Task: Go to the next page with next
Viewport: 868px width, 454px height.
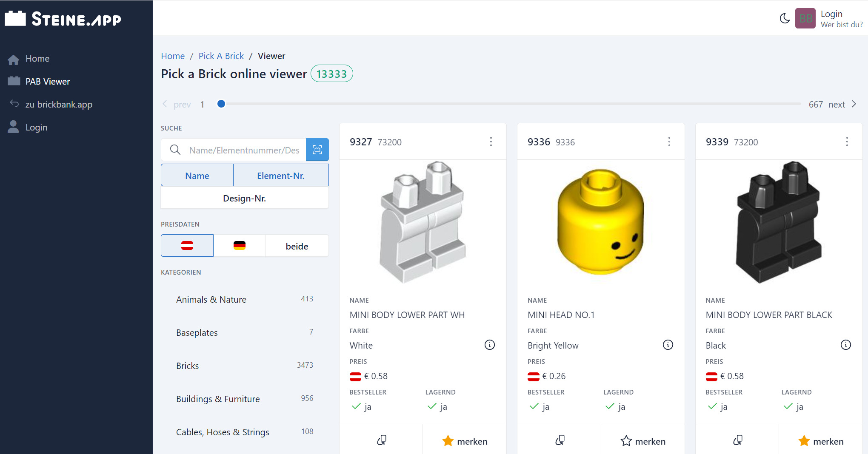Action: point(837,104)
